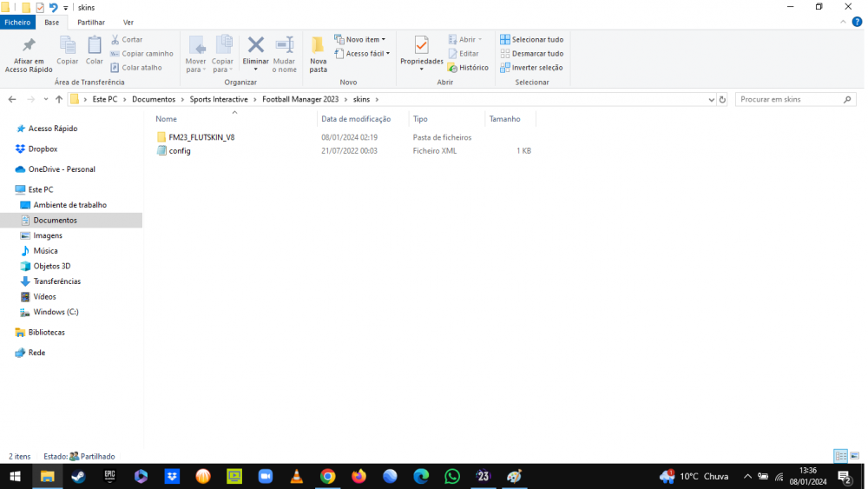Screen dimensions: 868x489
Task: Switch to the Base ribbon tab
Action: [x=51, y=23]
